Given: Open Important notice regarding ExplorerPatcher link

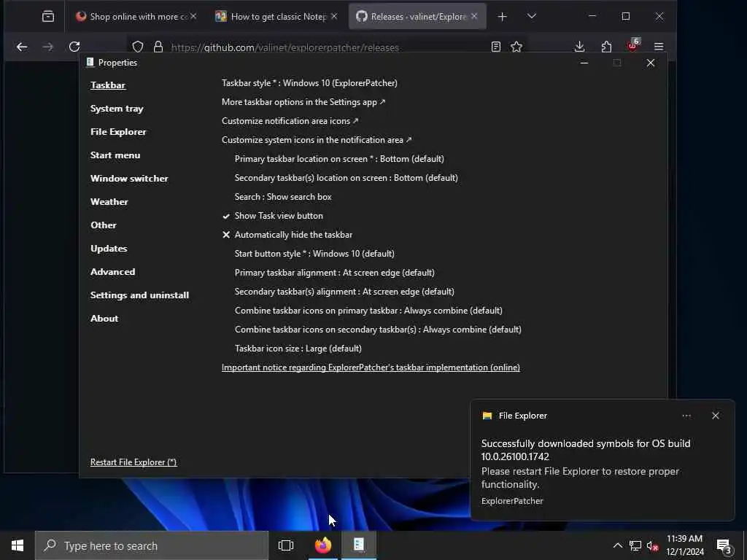Looking at the screenshot, I should [x=371, y=367].
